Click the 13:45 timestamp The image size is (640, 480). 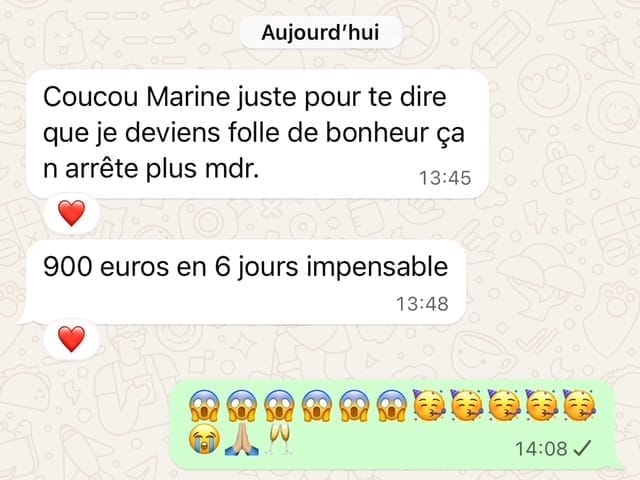point(445,178)
